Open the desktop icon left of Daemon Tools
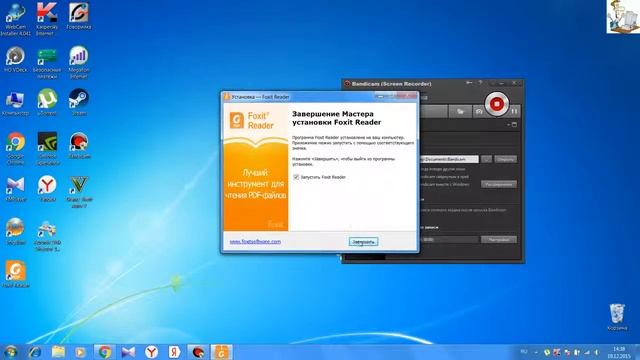The width and height of the screenshot is (640, 360). pos(16,232)
